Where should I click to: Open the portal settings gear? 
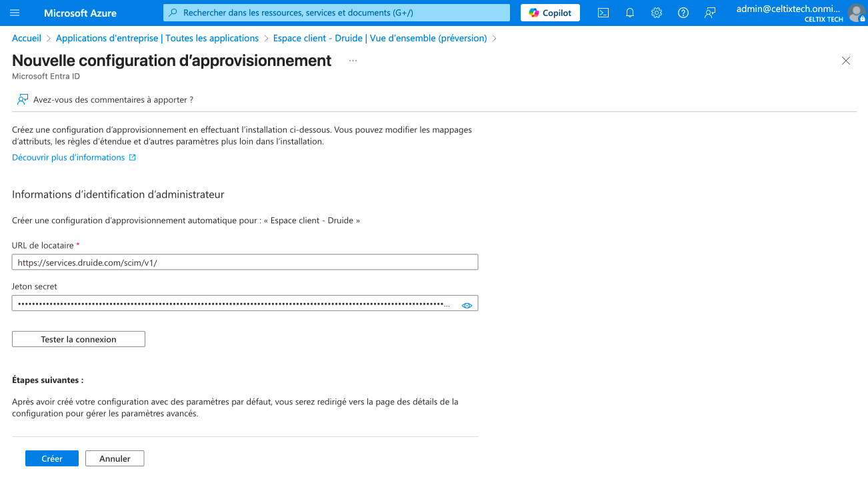[x=656, y=13]
